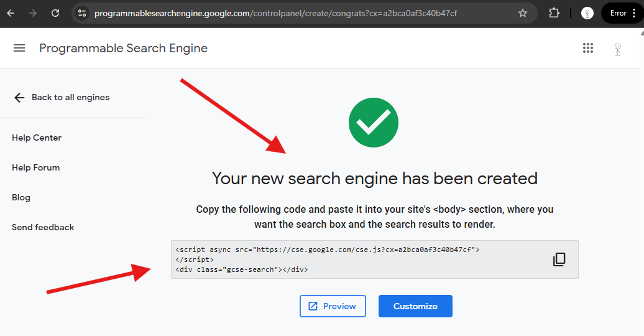This screenshot has width=644, height=336.
Task: Click the Preview button
Action: (333, 306)
